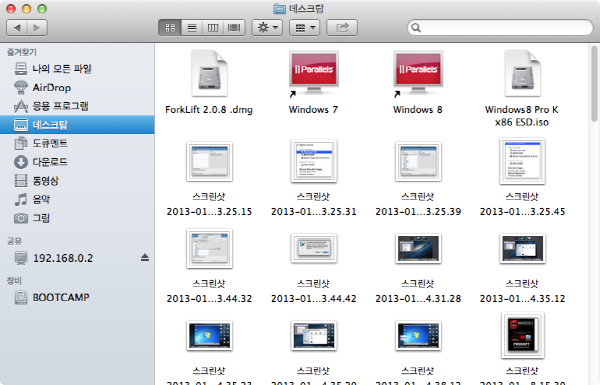The image size is (600, 385).
Task: Go forward with the right arrow button
Action: [37, 28]
